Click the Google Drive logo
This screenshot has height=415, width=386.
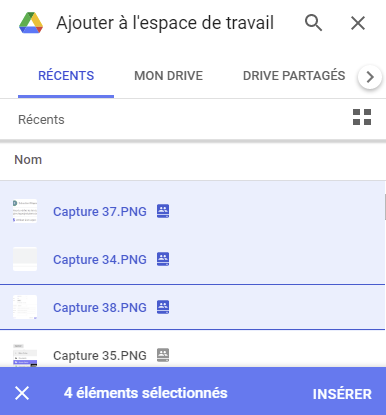tap(31, 23)
